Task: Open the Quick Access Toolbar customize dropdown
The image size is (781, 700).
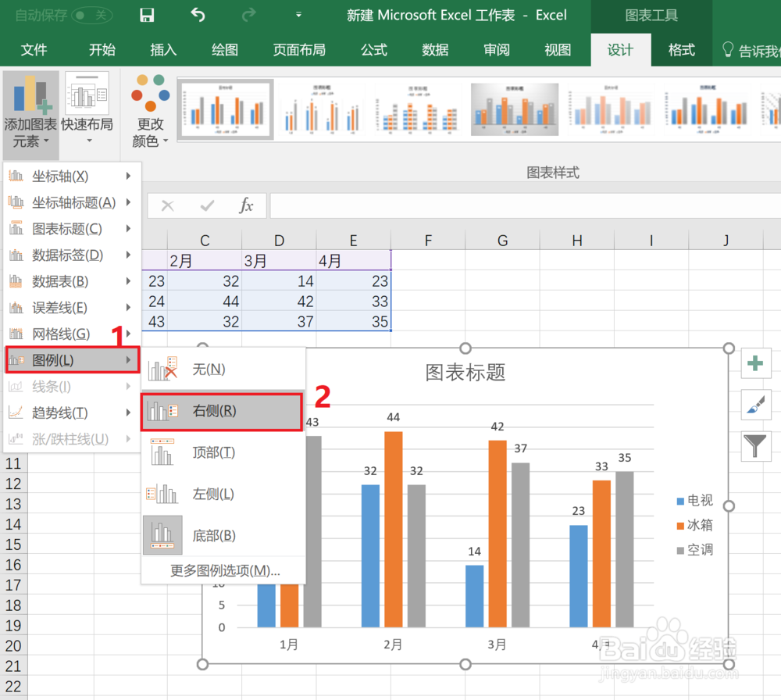Action: pos(298,15)
